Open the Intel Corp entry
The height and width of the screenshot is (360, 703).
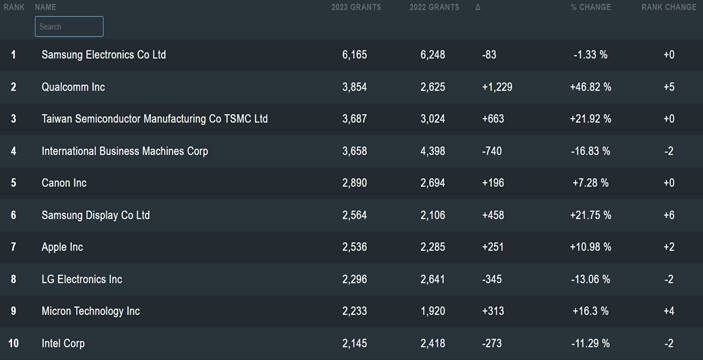pos(63,343)
